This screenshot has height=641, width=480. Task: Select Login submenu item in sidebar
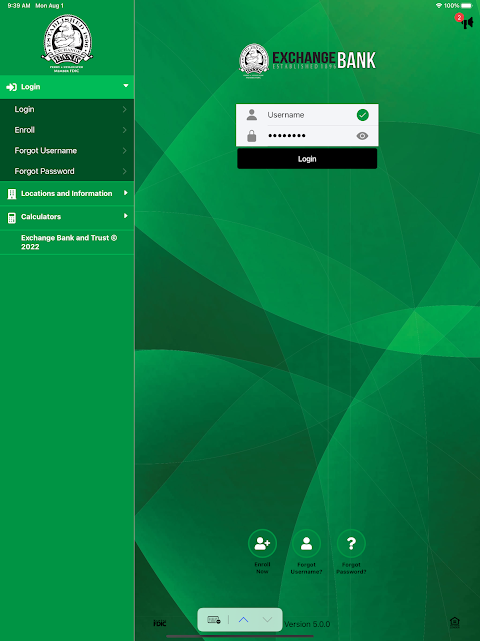point(67,110)
